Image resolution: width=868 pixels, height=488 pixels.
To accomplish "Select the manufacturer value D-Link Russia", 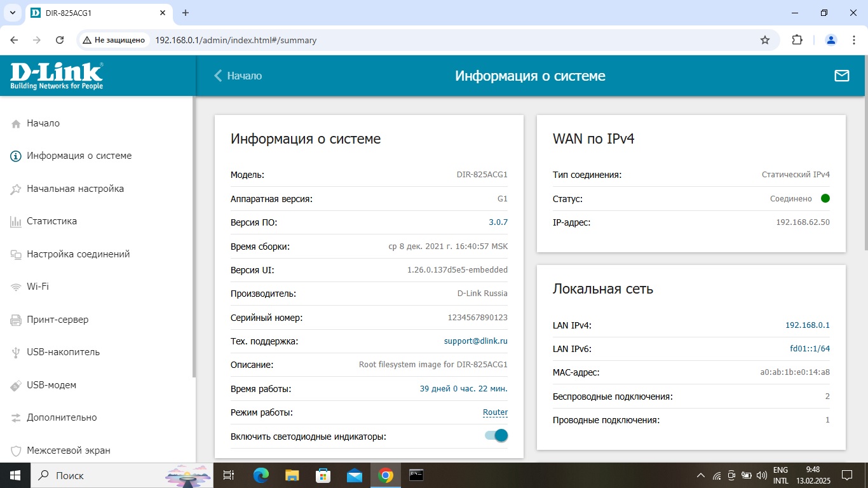I will 483,294.
